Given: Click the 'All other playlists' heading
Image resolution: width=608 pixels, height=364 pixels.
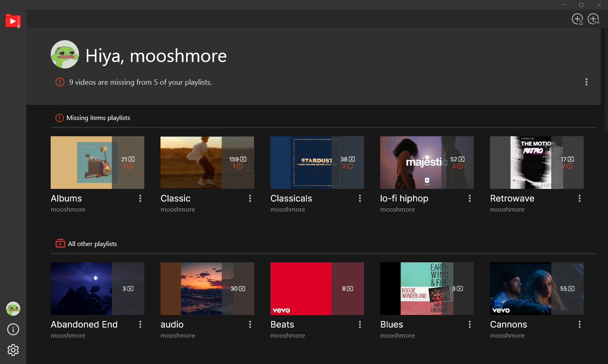Looking at the screenshot, I should (92, 244).
